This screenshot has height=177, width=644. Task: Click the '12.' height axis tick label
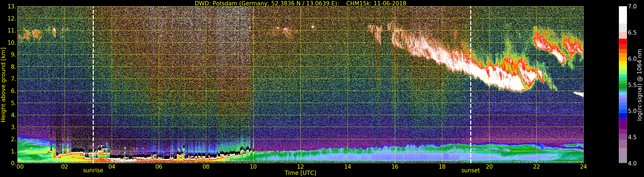point(12,18)
